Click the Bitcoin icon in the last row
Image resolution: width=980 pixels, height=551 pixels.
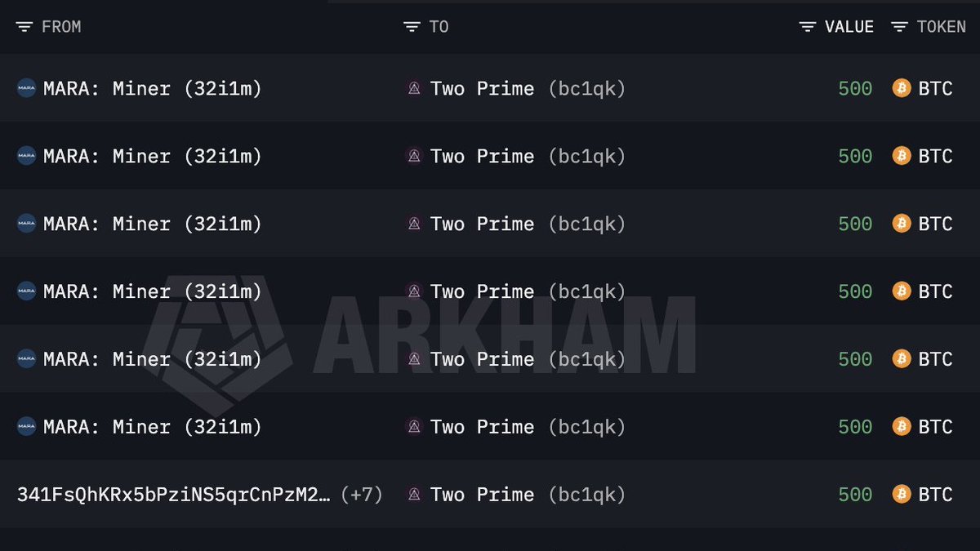click(902, 494)
